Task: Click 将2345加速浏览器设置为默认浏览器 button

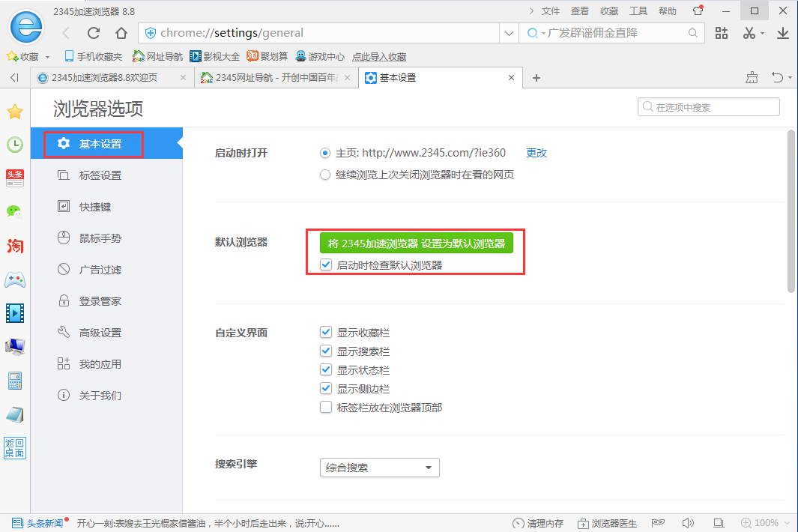Action: coord(417,243)
